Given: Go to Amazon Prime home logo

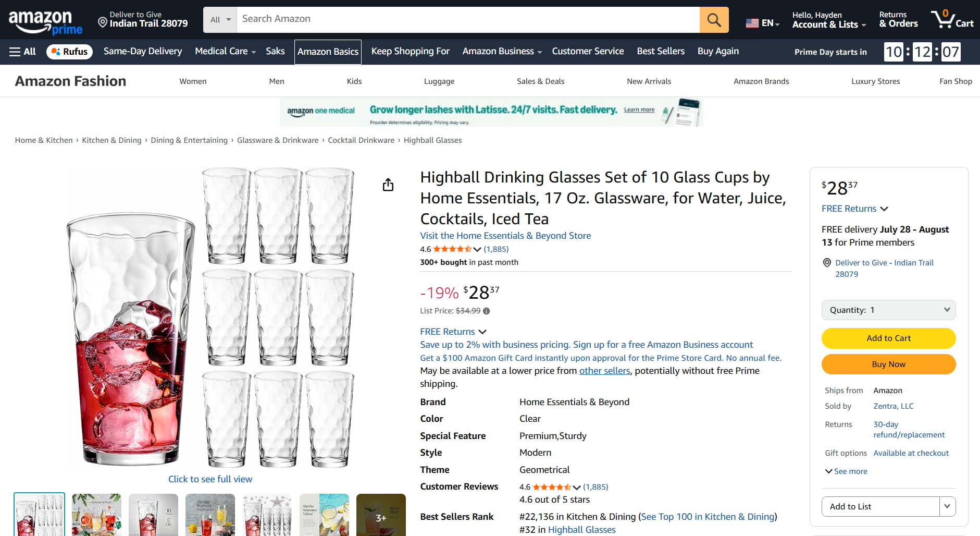Looking at the screenshot, I should tap(45, 22).
